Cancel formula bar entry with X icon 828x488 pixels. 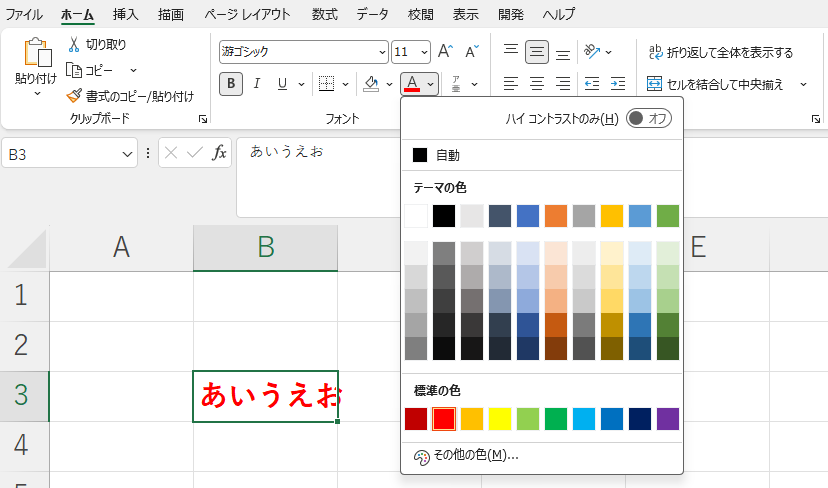[171, 153]
